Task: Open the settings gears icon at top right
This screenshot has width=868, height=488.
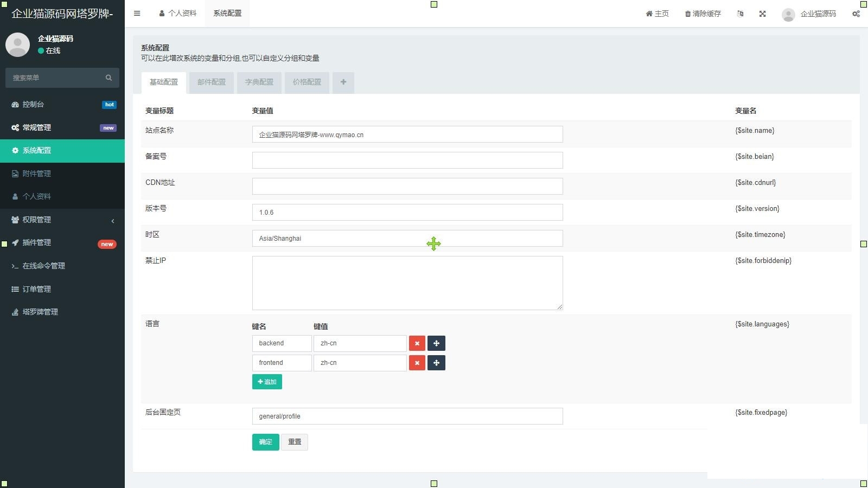Action: tap(856, 14)
